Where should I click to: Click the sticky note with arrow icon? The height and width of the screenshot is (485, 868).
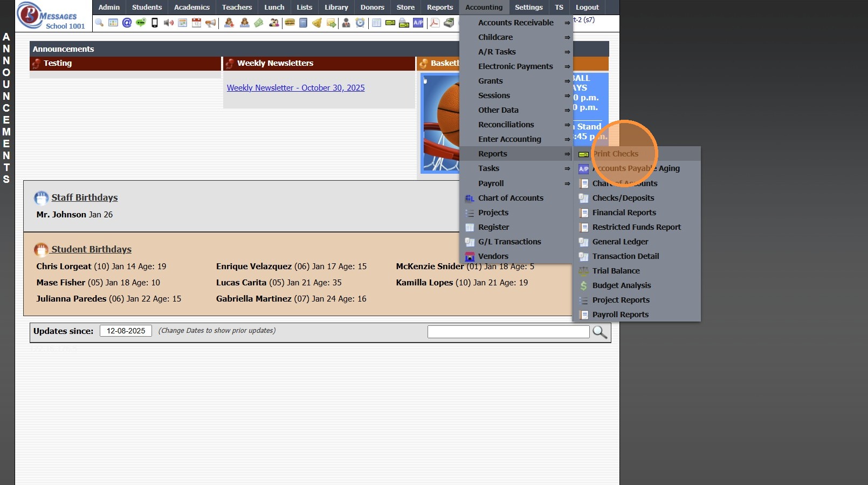331,23
